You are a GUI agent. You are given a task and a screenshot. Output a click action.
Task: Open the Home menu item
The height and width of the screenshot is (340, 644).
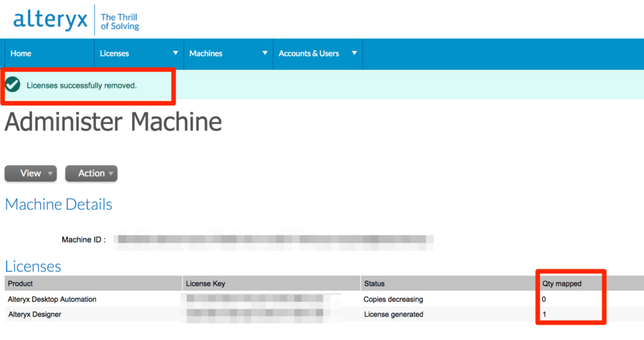click(21, 54)
